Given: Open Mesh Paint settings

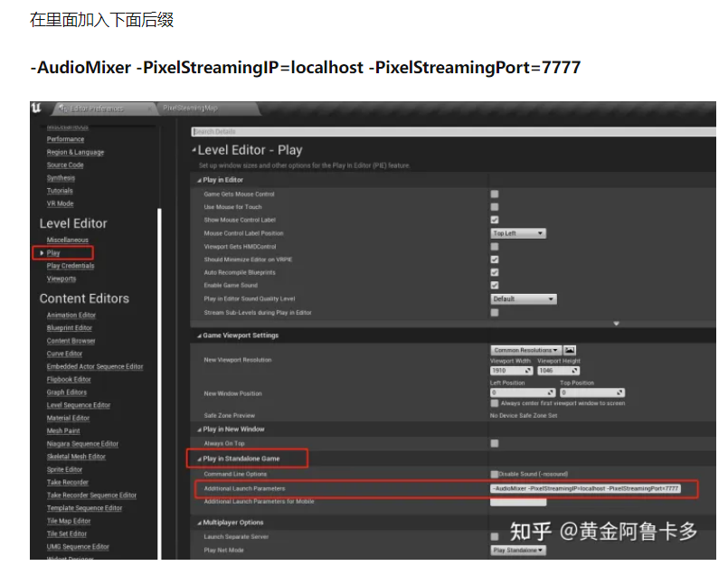Looking at the screenshot, I should coord(63,431).
